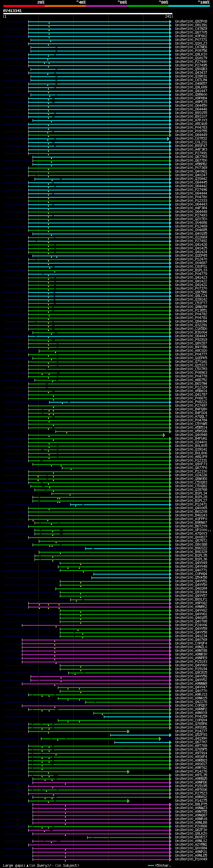This screenshot has height=868, width=213.
Task: Click the orange ~40% legend color segment
Action: coord(65,6)
